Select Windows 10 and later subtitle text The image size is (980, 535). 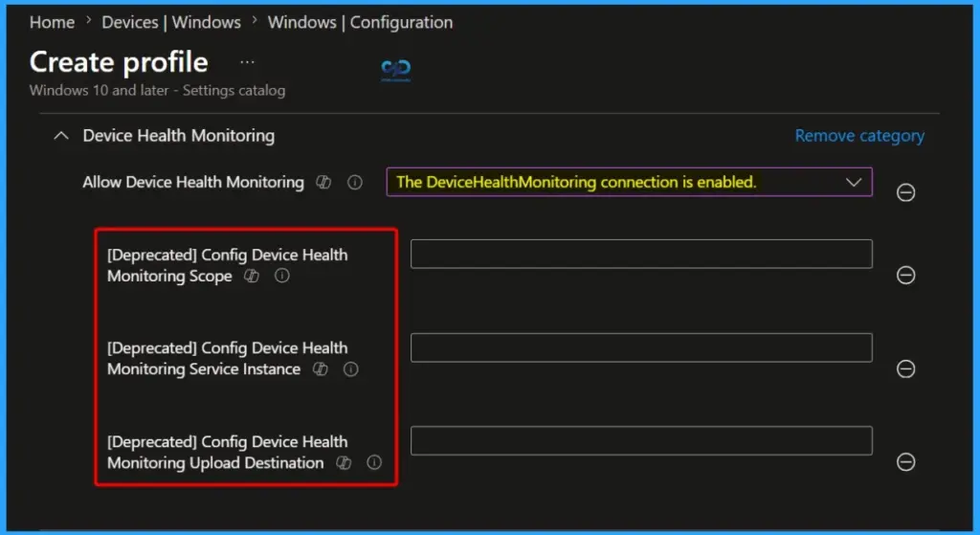click(158, 91)
